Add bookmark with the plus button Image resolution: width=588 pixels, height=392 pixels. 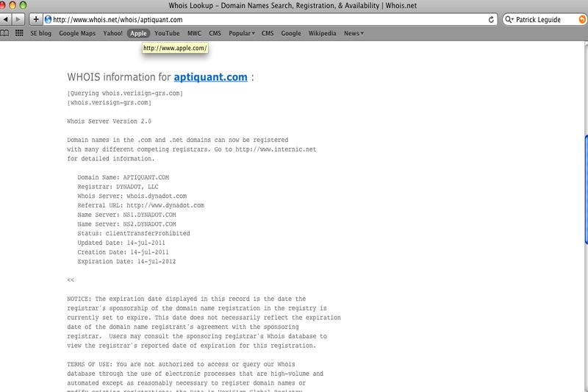pyautogui.click(x=35, y=20)
